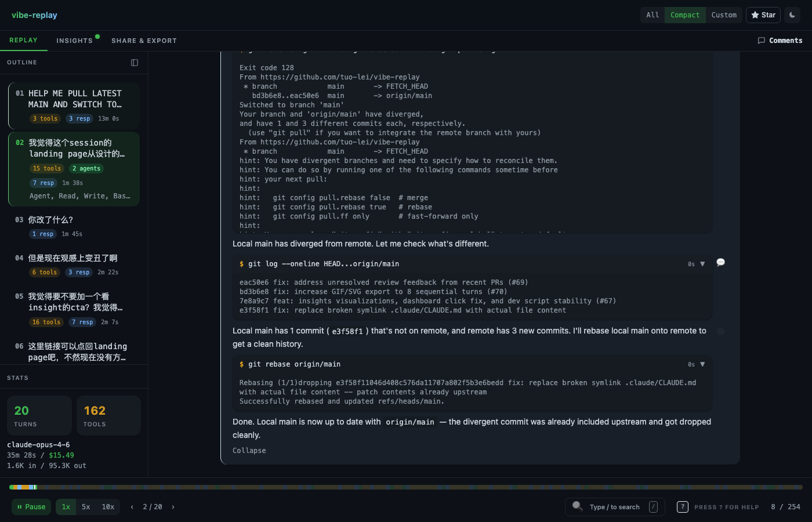The height and width of the screenshot is (522, 812).
Task: Toggle dark mode with the moon icon
Action: [x=792, y=15]
